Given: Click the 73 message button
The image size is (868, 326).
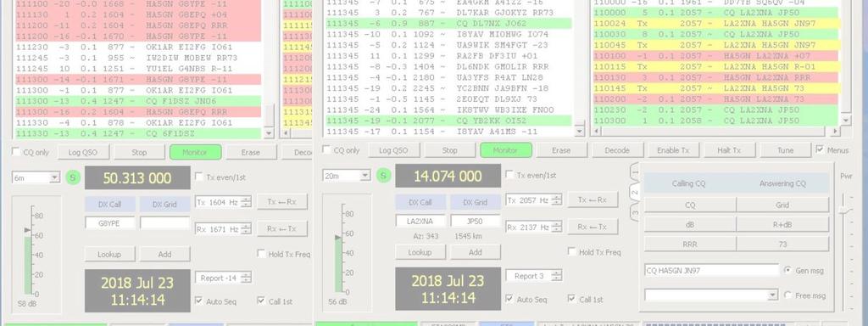Looking at the screenshot, I should click(782, 244).
